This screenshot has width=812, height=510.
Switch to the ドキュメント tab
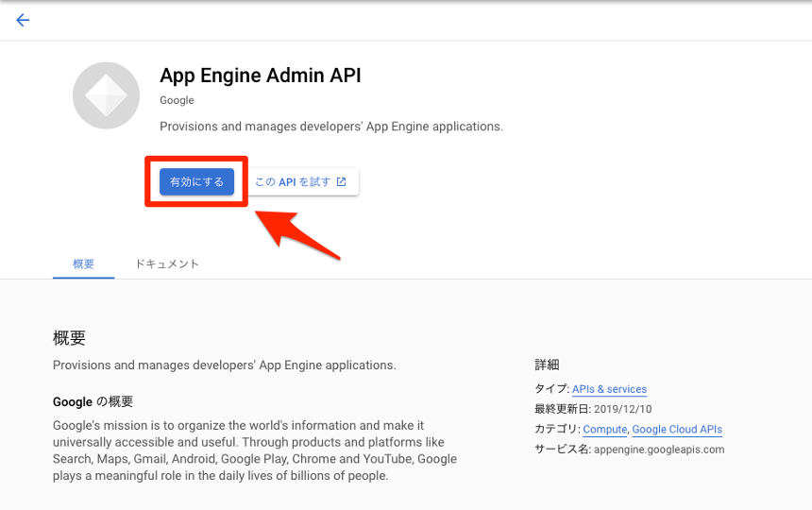[167, 264]
